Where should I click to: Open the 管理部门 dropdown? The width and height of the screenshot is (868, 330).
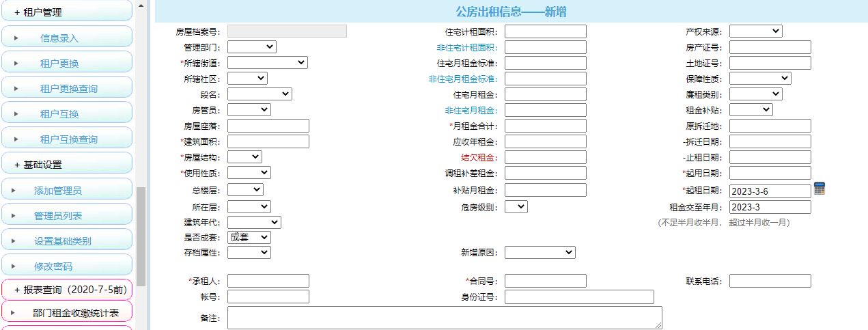(251, 47)
